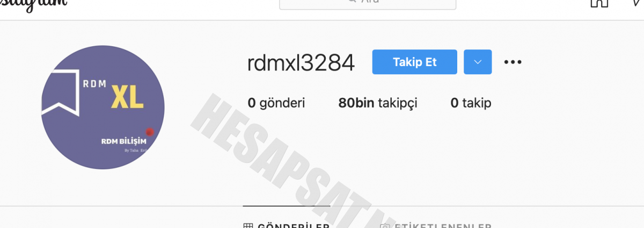Click the tag icon beside ETİKETLENENLER
The height and width of the screenshot is (228, 644).
click(384, 226)
